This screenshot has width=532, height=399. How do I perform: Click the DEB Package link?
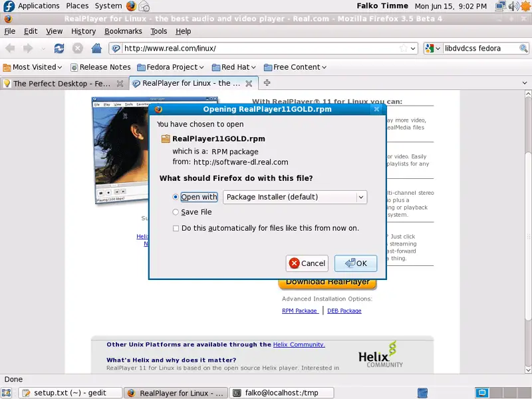pos(344,311)
